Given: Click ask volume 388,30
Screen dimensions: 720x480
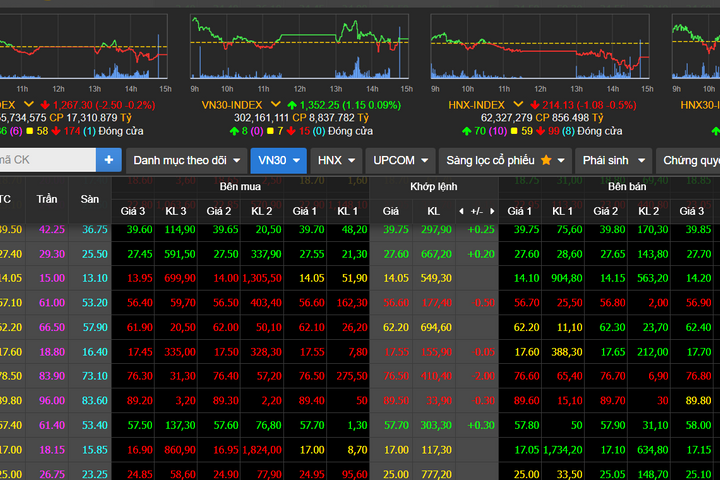Looking at the screenshot, I should pos(567,352).
